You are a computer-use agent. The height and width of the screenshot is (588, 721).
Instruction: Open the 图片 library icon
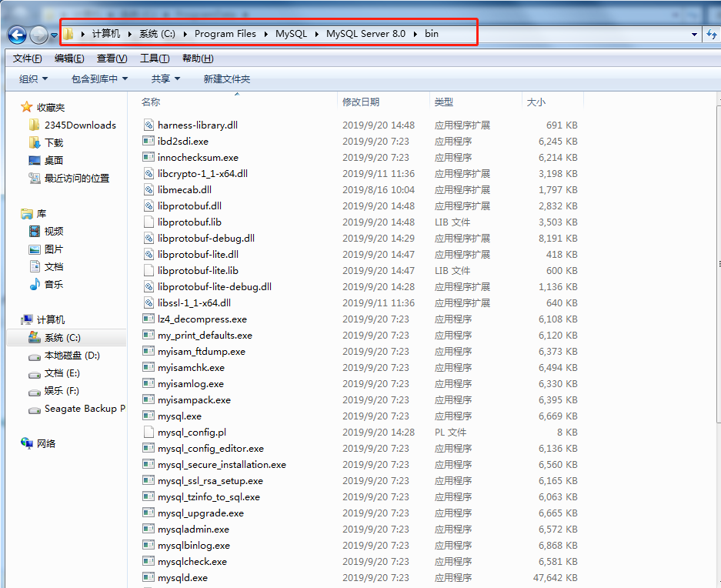[35, 249]
